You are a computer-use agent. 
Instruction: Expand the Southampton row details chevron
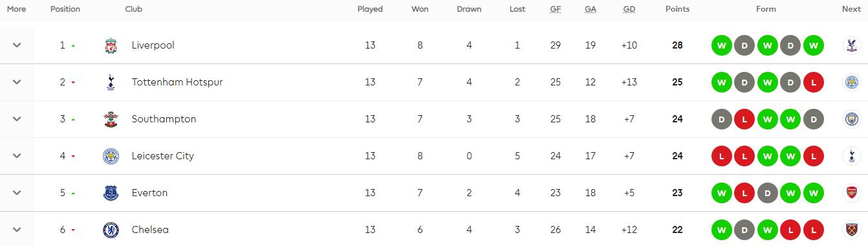pyautogui.click(x=17, y=119)
